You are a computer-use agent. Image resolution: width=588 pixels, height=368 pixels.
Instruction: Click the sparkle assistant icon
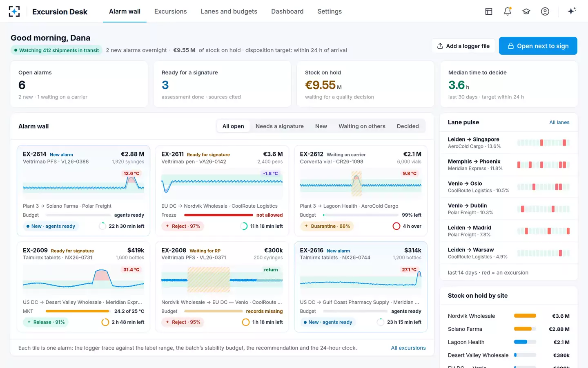[572, 11]
